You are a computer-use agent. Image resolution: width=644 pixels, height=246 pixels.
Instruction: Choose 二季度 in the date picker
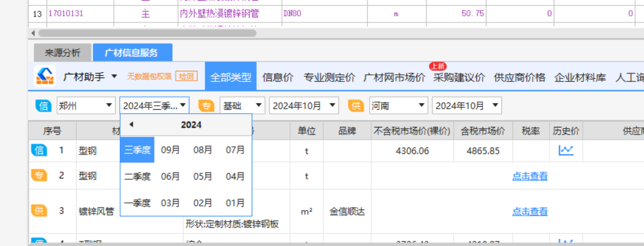(137, 176)
